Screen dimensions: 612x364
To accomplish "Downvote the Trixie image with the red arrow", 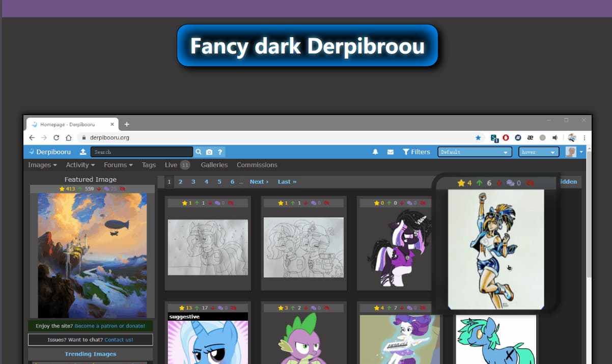I will 212,308.
